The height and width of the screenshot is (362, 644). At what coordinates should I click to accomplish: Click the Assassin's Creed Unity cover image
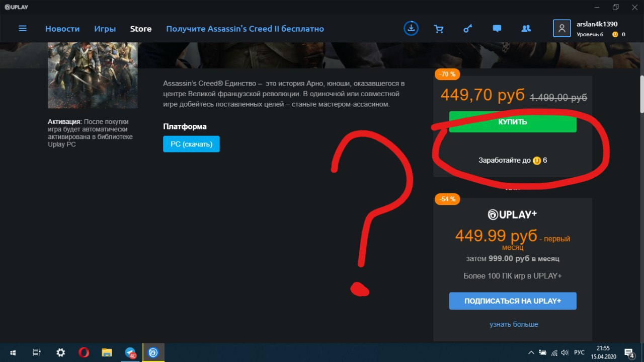pos(93,76)
